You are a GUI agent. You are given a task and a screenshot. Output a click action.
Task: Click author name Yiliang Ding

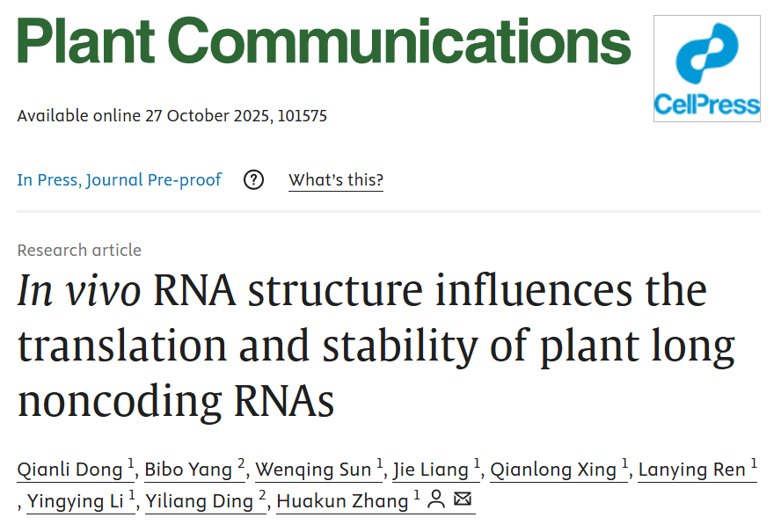pos(200,501)
